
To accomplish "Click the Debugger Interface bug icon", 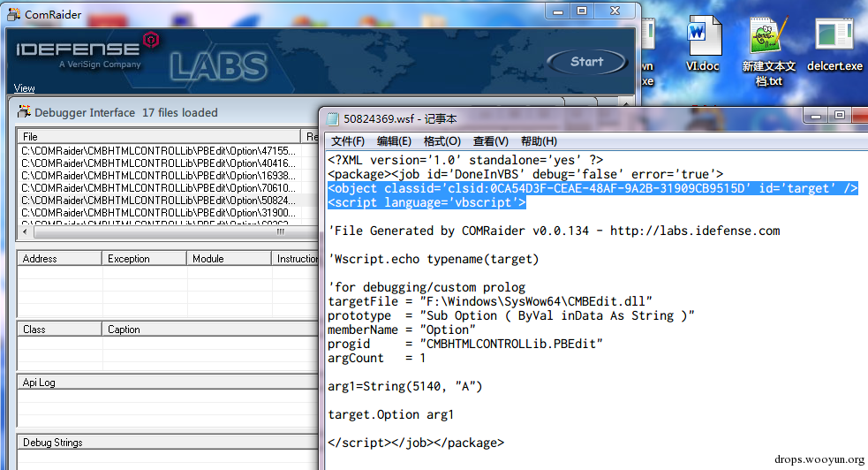I will tap(24, 112).
